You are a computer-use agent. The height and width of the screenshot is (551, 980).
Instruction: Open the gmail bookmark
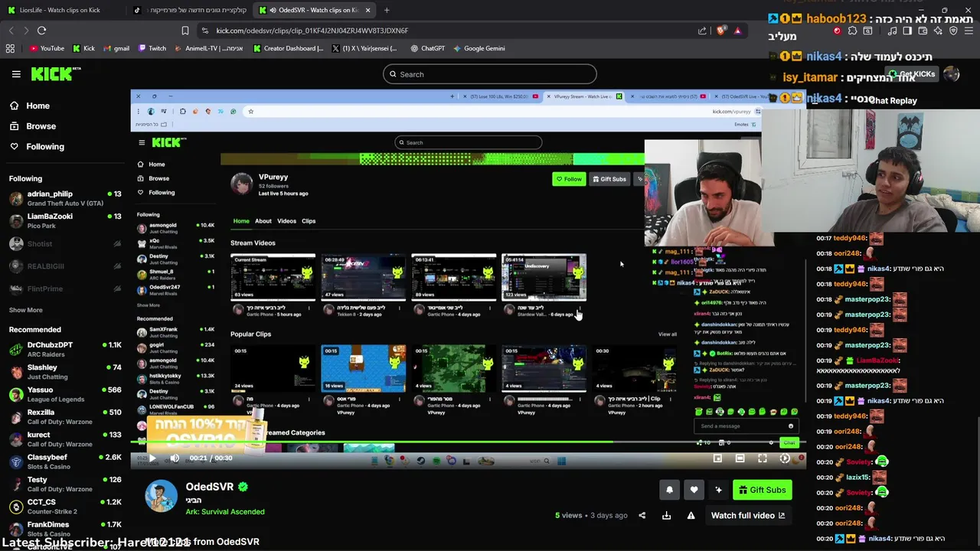click(116, 48)
